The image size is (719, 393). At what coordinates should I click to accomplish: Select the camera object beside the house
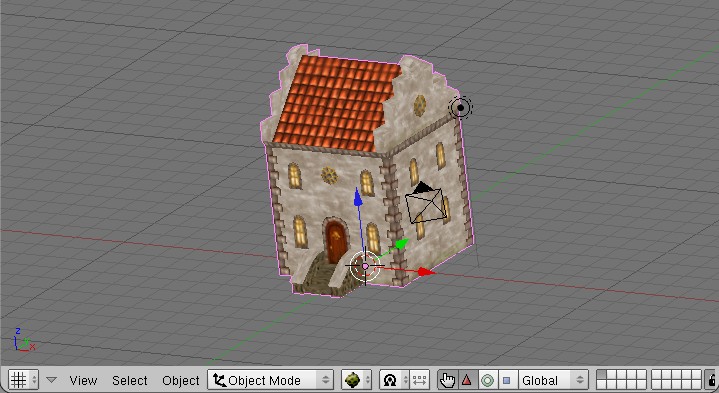pyautogui.click(x=426, y=203)
